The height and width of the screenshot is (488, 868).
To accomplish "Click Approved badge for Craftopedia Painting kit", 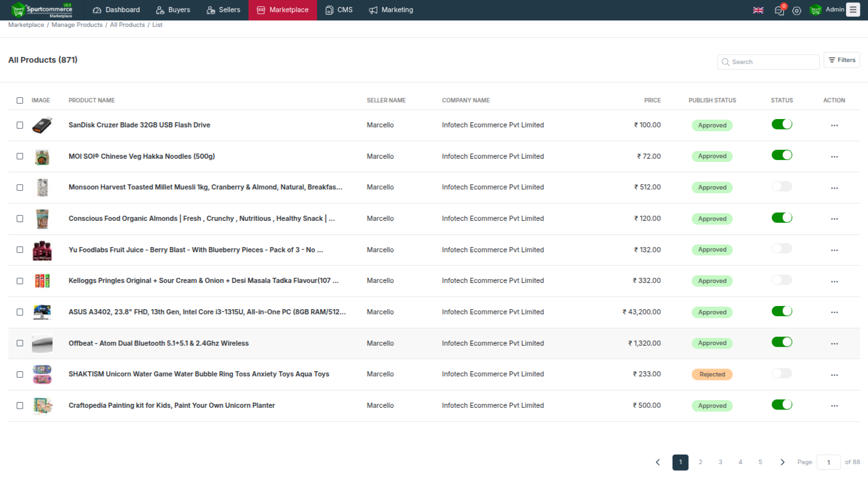I will click(712, 406).
